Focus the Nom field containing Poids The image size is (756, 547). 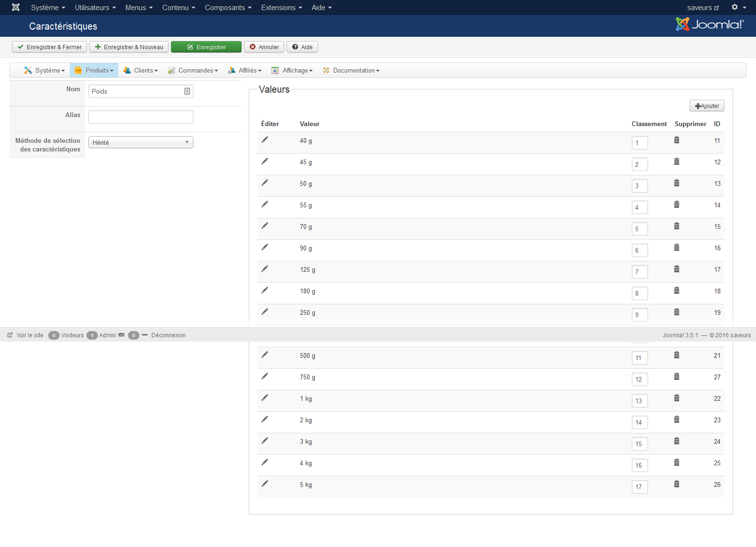tap(141, 91)
